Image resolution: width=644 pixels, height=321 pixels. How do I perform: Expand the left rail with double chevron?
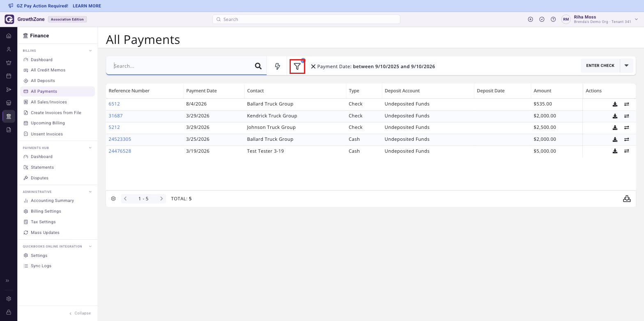7,281
